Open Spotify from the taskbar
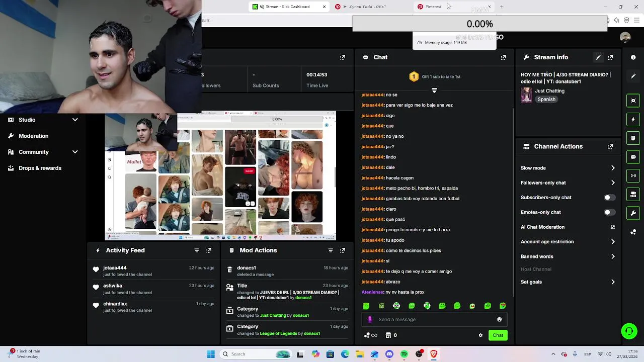Image resolution: width=644 pixels, height=362 pixels. pos(404,354)
